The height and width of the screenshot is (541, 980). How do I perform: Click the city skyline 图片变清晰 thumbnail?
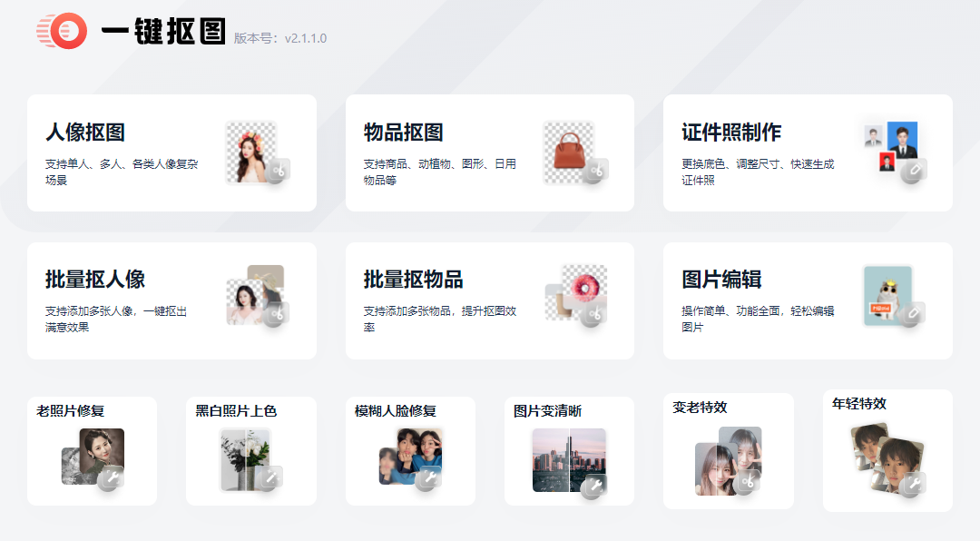pyautogui.click(x=569, y=461)
